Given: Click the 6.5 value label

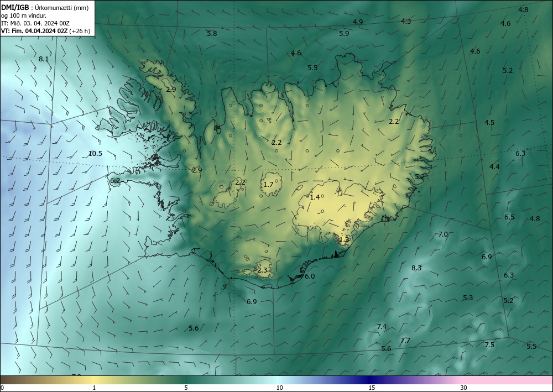Looking at the screenshot, I should coord(509,217).
